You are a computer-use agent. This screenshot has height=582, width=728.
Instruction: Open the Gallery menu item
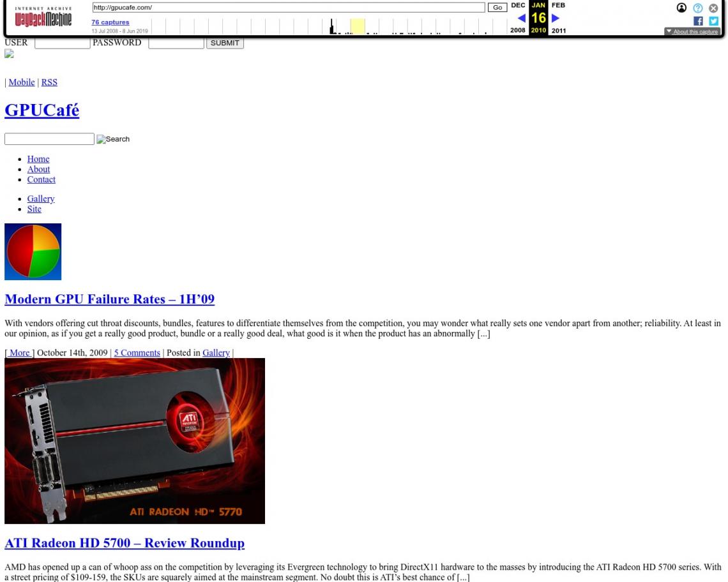point(41,198)
